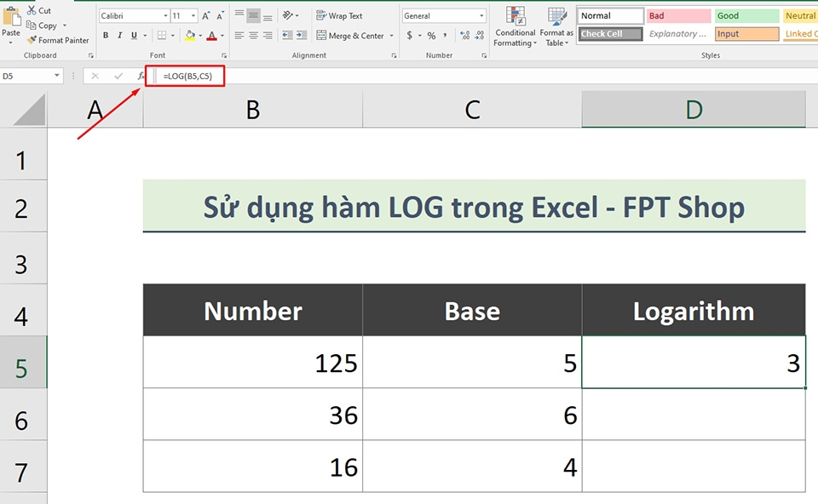
Task: Select middle align icon
Action: [x=254, y=15]
